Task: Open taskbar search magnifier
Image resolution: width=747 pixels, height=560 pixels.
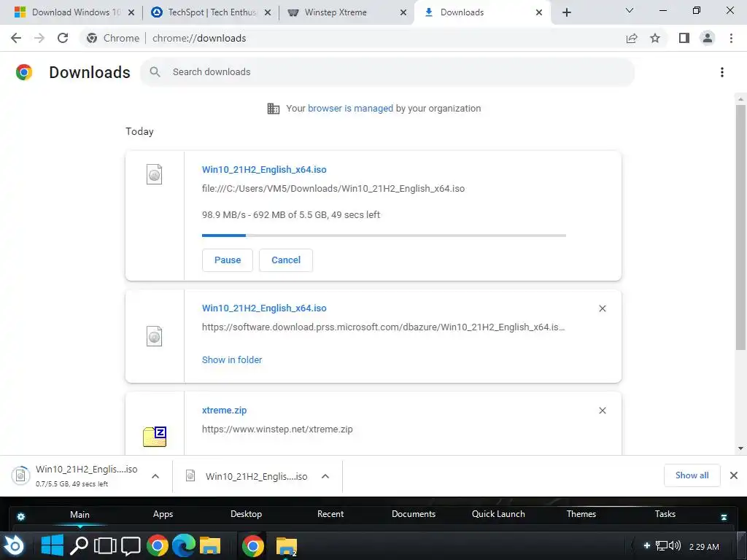Action: (79, 545)
